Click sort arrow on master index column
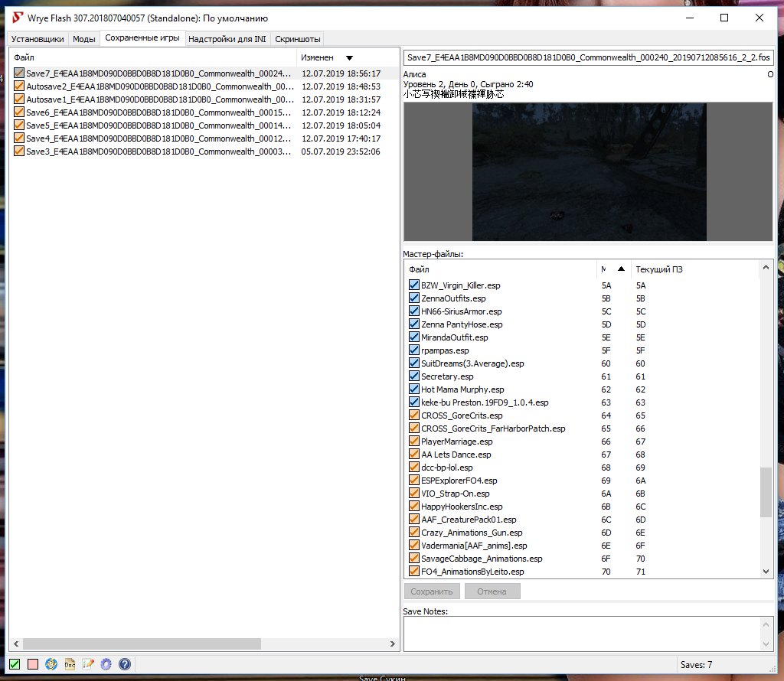Screen dimensions: 784x681 pyautogui.click(x=621, y=269)
